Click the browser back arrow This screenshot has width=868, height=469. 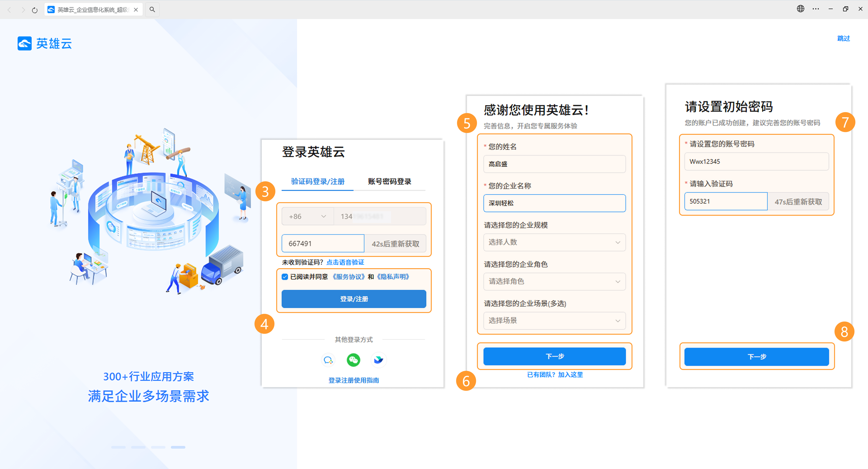(9, 10)
